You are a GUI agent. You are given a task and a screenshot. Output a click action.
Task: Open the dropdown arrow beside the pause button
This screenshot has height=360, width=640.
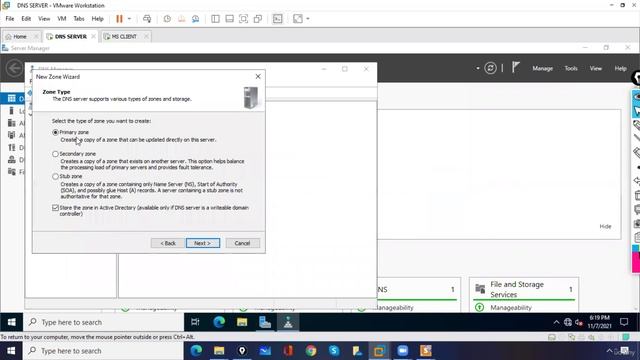129,19
